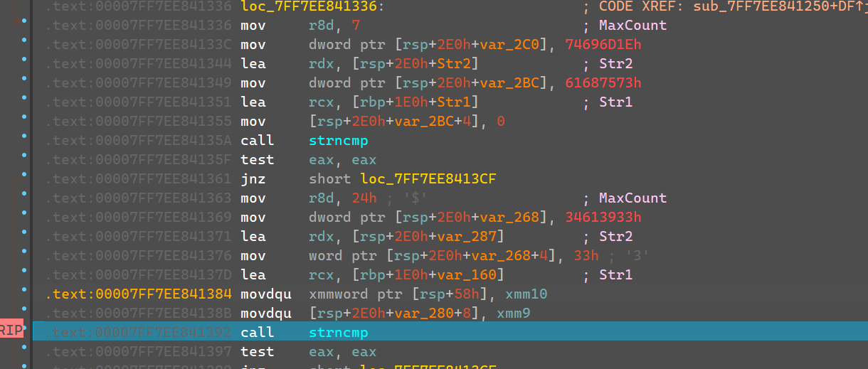868x369 pixels.
Task: Click 'jnz' mnemonic at address 1361
Action: coord(253,179)
